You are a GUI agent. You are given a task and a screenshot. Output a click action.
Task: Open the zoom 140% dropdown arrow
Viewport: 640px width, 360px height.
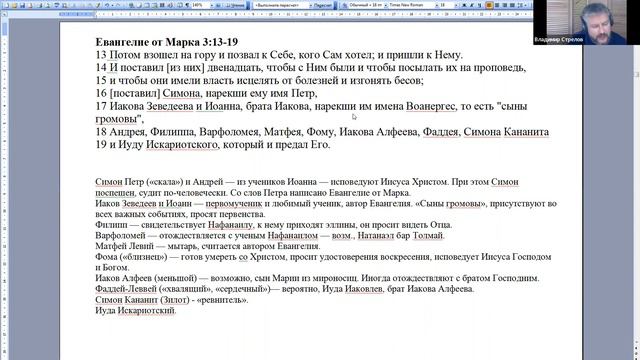pyautogui.click(x=212, y=5)
